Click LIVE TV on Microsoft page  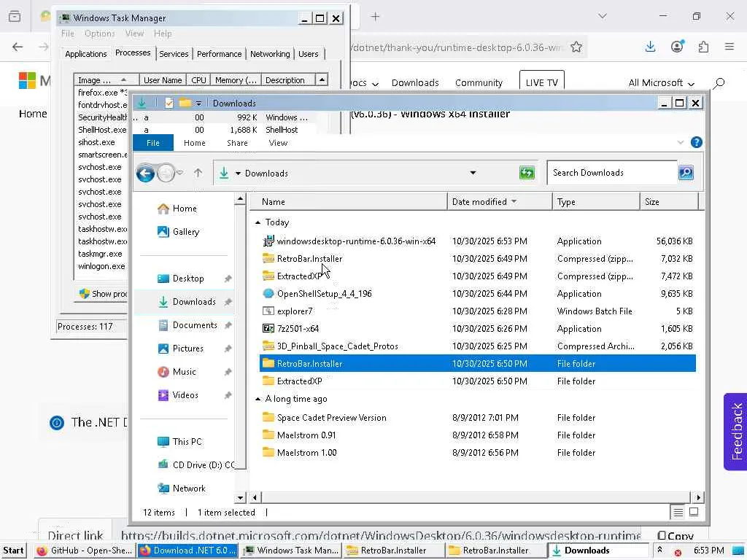(542, 82)
